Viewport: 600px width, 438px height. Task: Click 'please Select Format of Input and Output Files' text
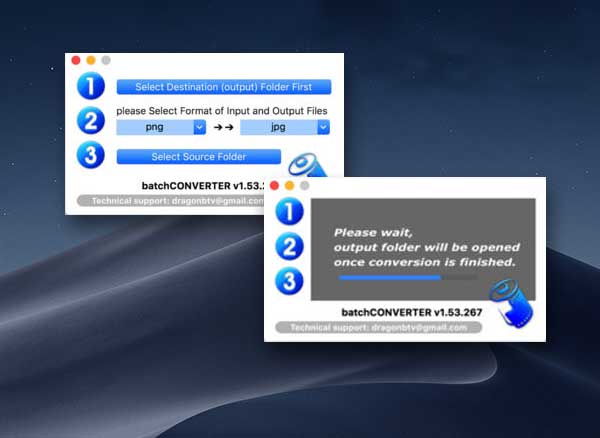tap(222, 111)
